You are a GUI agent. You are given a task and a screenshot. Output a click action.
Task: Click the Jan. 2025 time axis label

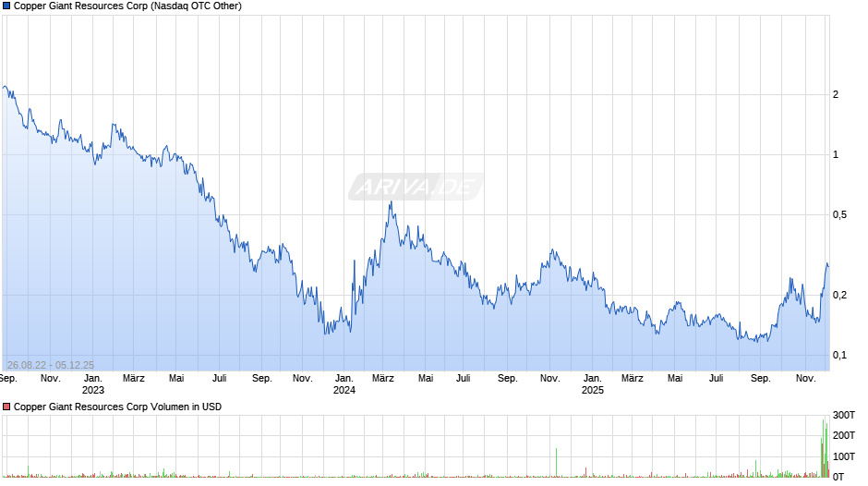(x=592, y=384)
